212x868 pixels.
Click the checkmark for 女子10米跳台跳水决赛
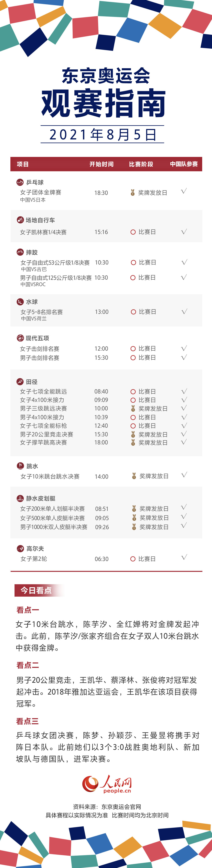[x=184, y=475]
